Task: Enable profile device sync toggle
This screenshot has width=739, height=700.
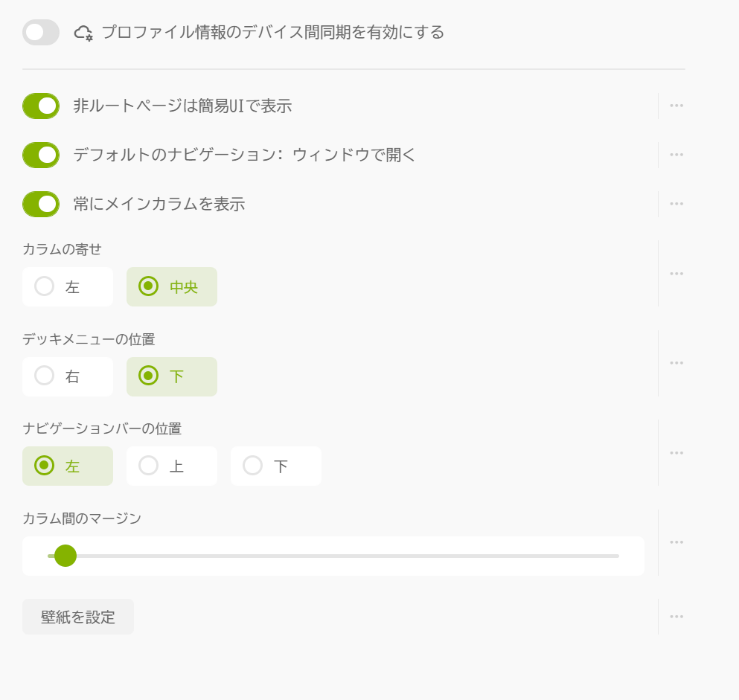Action: [40, 32]
